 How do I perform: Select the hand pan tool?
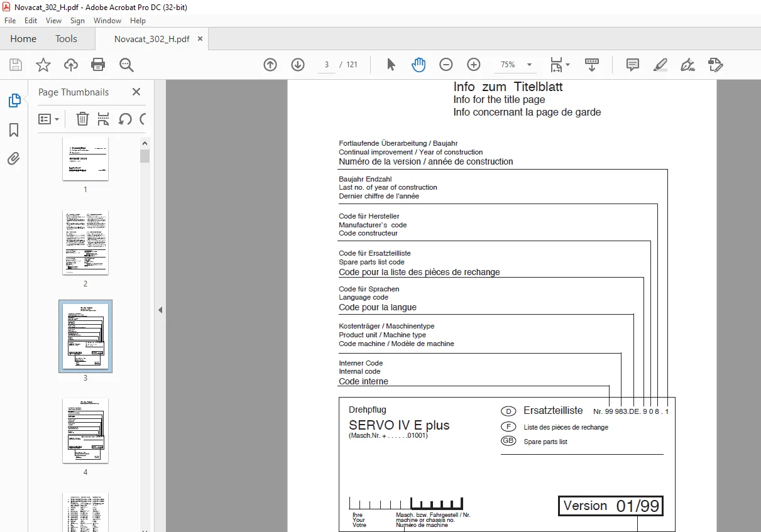(x=419, y=65)
